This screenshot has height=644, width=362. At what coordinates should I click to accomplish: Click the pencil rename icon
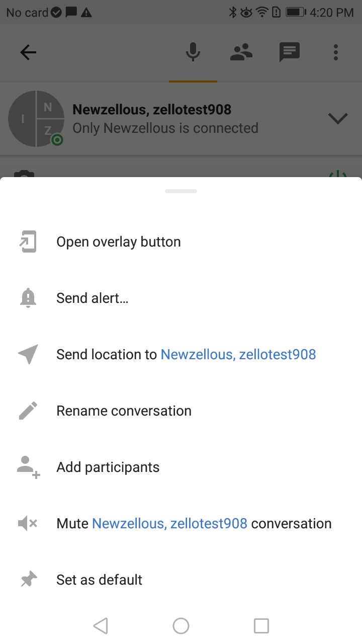tap(28, 411)
